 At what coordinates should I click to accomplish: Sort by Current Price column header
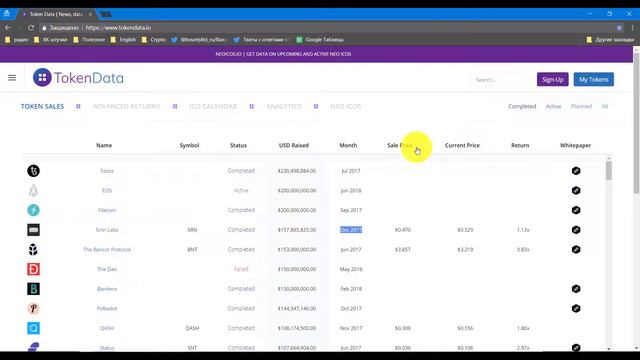(462, 145)
